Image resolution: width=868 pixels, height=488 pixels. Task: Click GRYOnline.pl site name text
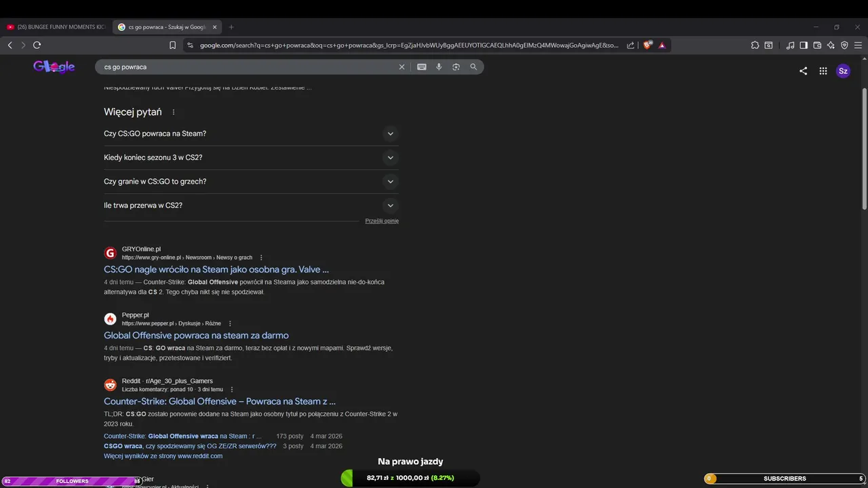click(141, 249)
